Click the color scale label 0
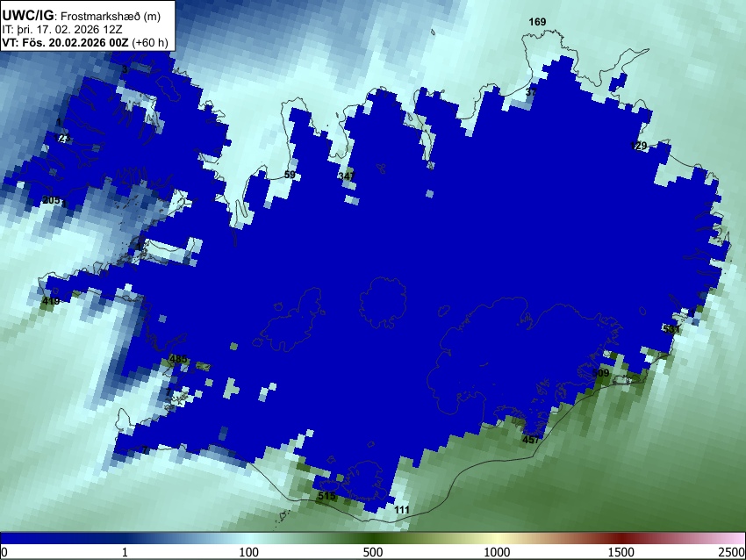This screenshot has width=746, height=560. pos(4,552)
